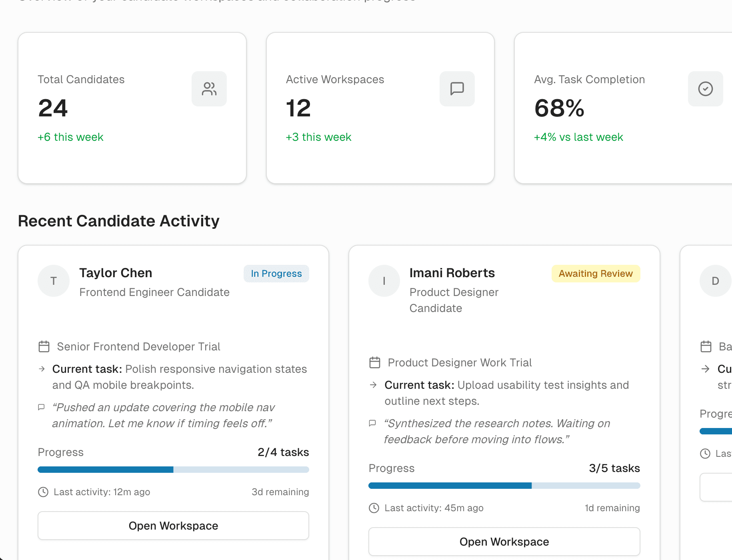Open Workspace for Imani Roberts

point(504,542)
